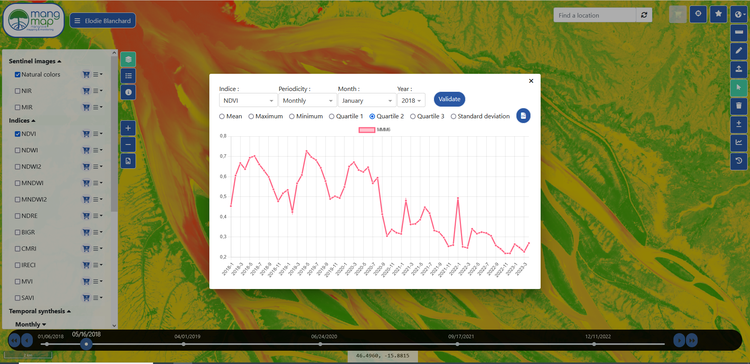Screen dimensions: 750x364
Task: Open the line chart tool
Action: tap(739, 143)
